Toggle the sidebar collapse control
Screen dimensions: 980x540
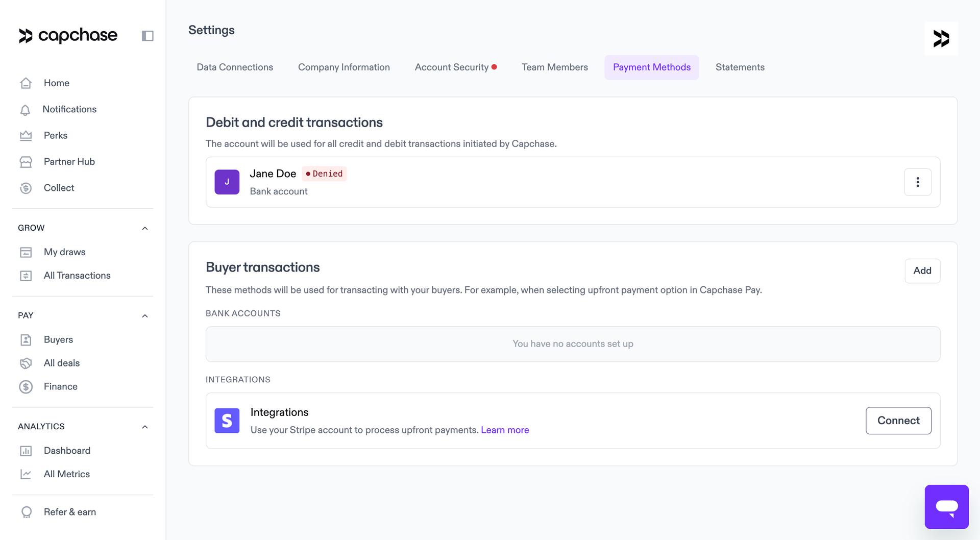148,35
